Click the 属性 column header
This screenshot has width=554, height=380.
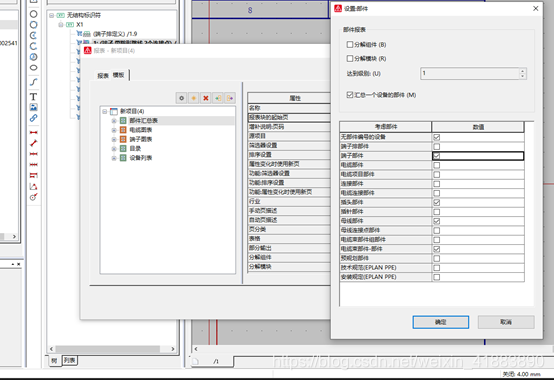pos(289,98)
